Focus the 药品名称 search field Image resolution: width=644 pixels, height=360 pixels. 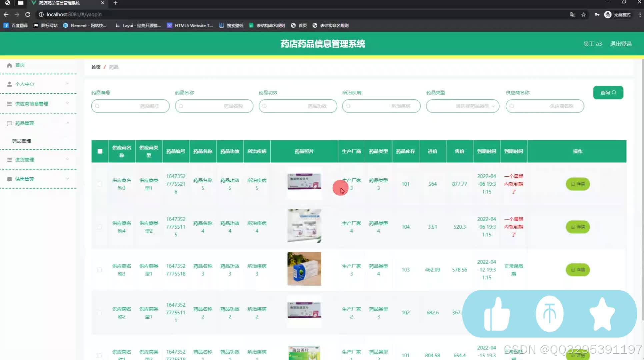[x=214, y=106]
